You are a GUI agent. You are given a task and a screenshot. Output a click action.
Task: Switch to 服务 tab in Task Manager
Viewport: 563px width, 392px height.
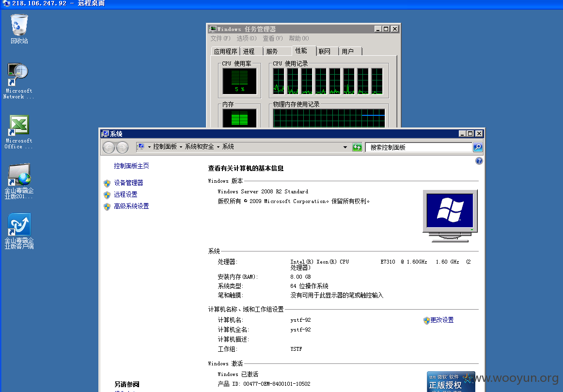tap(272, 51)
